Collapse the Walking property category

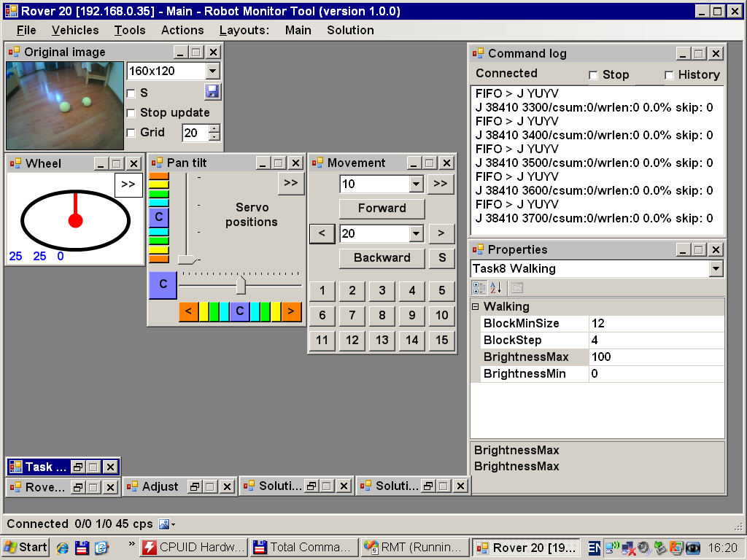coord(476,307)
